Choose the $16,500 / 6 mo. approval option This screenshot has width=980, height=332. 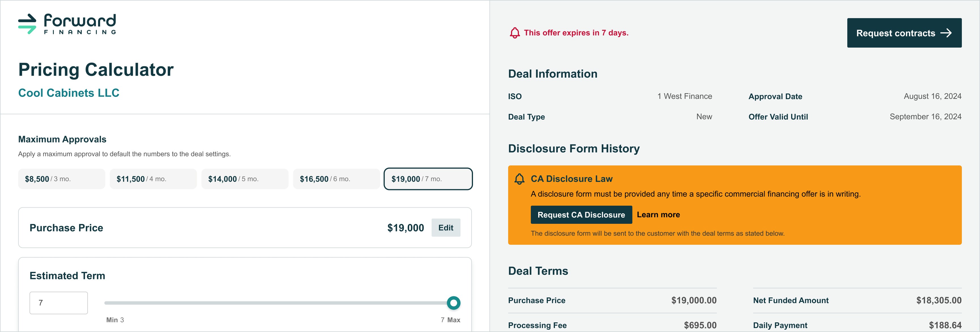[337, 179]
